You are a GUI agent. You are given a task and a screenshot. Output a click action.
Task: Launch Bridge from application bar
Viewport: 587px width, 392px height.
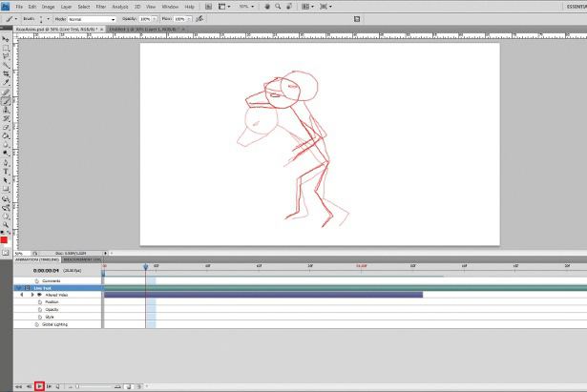pos(208,7)
